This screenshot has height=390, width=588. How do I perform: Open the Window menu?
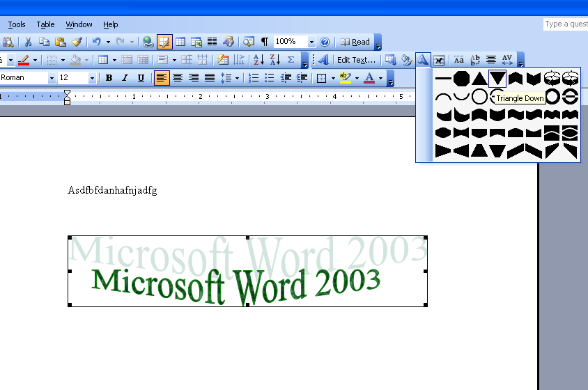79,24
